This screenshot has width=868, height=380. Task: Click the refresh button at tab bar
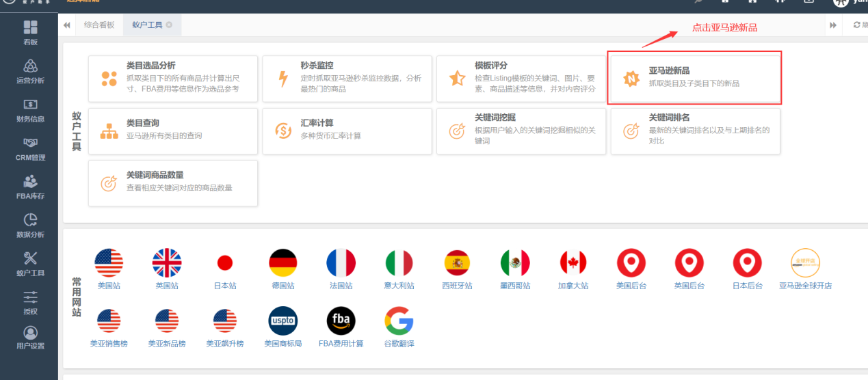tap(858, 25)
